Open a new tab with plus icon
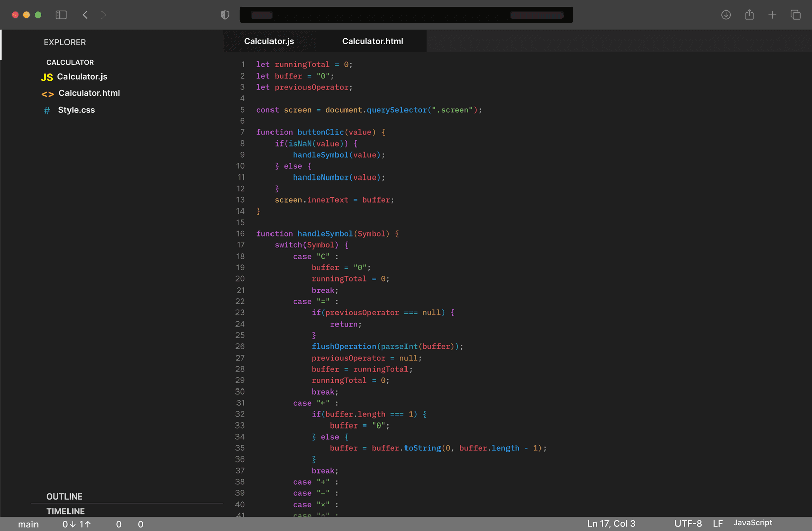The image size is (812, 531). (772, 15)
